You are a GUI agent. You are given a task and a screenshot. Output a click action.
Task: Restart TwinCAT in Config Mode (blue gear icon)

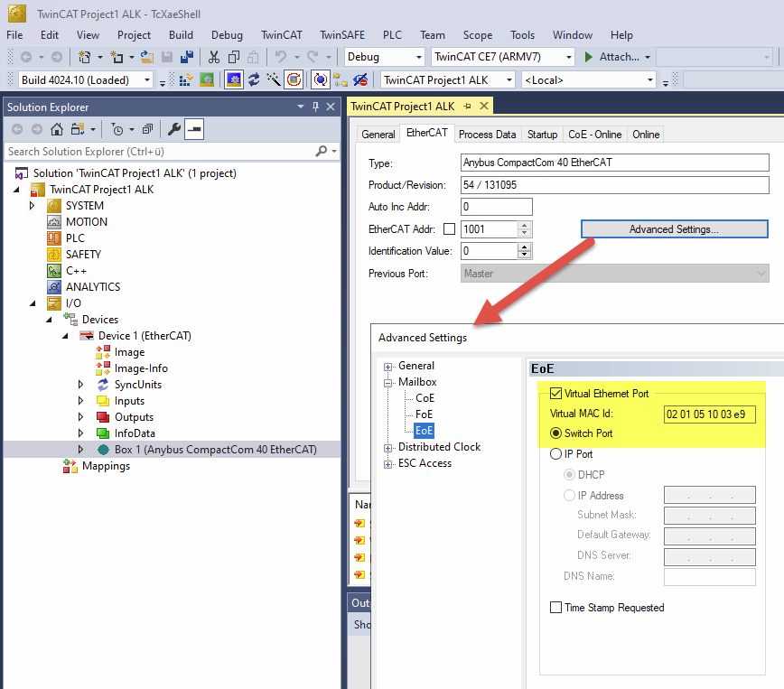[234, 80]
